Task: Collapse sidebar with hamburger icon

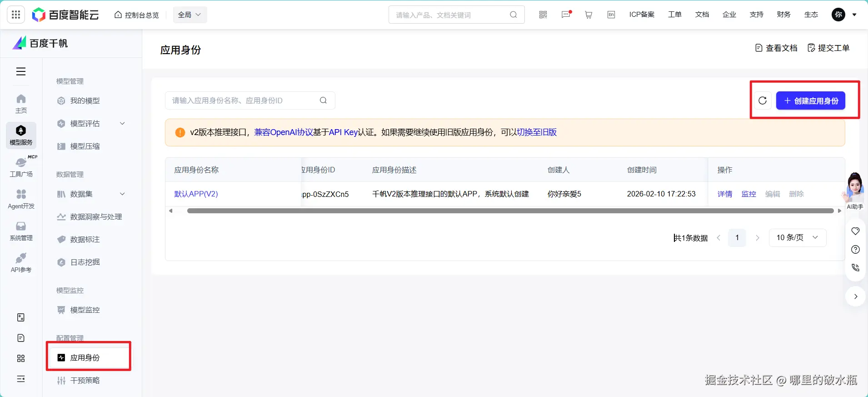Action: 21,71
